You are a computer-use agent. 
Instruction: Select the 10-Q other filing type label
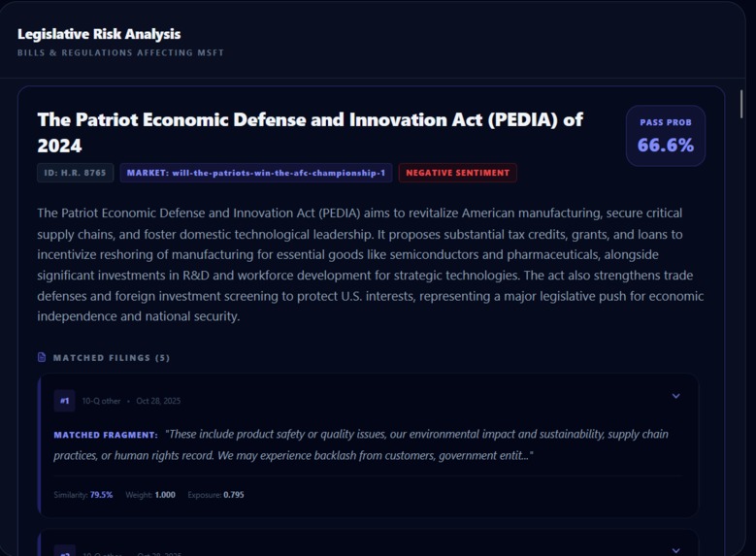click(101, 401)
